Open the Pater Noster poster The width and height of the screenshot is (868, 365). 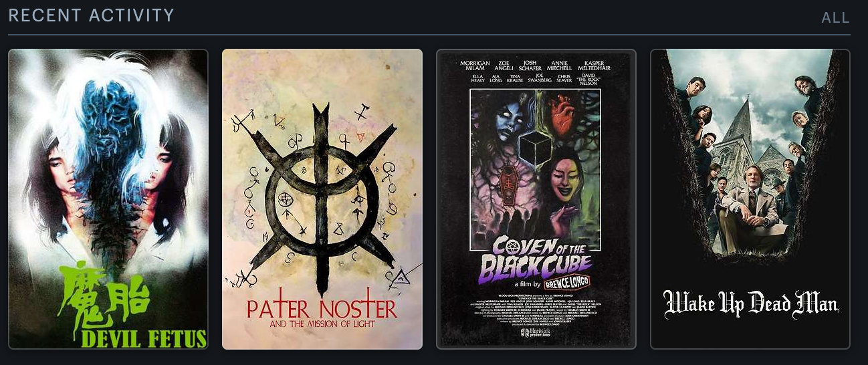322,199
